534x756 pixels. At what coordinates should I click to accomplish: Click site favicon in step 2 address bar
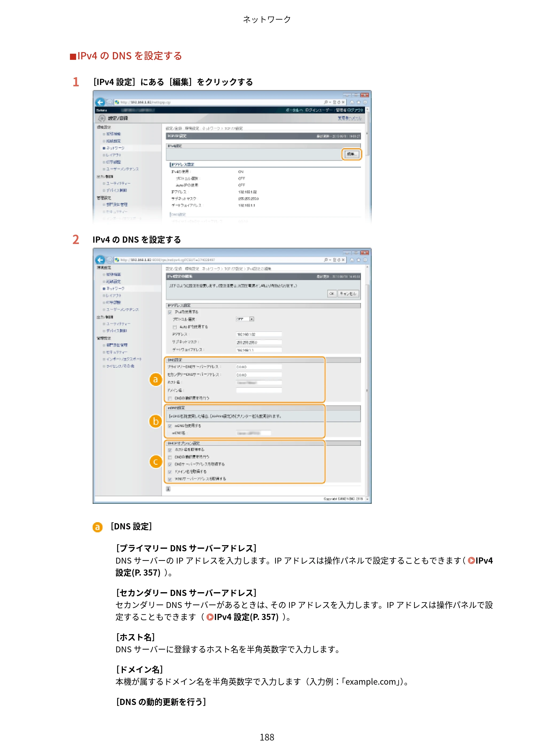117,260
